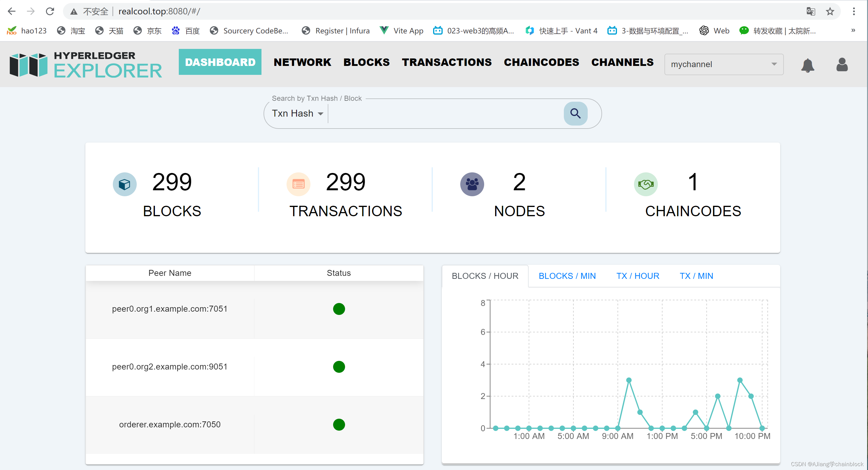The image size is (868, 470).
Task: Expand the mychannel channel dropdown
Action: point(724,64)
